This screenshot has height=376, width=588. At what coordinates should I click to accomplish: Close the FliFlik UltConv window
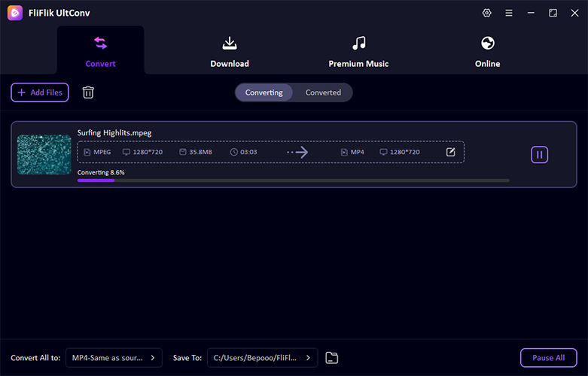pos(574,13)
